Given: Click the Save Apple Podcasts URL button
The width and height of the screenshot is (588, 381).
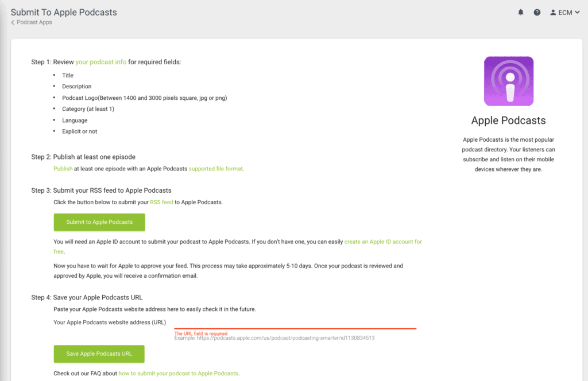Looking at the screenshot, I should (x=99, y=353).
